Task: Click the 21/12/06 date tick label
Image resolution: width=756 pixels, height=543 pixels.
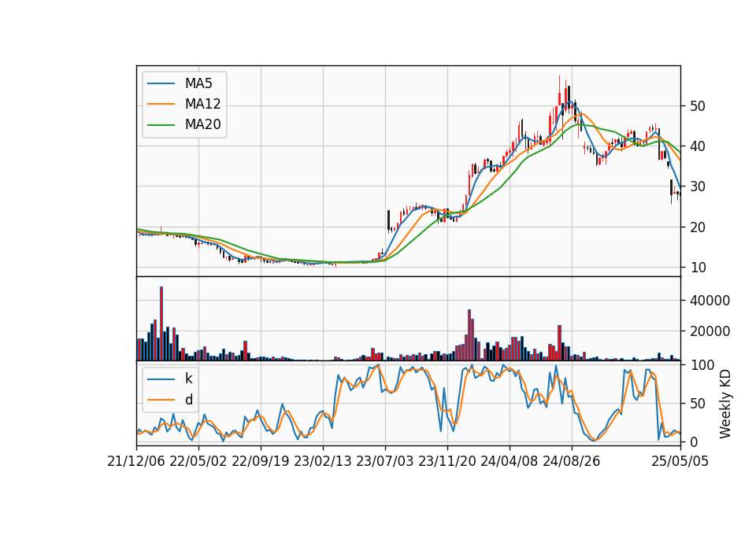Action: point(136,461)
